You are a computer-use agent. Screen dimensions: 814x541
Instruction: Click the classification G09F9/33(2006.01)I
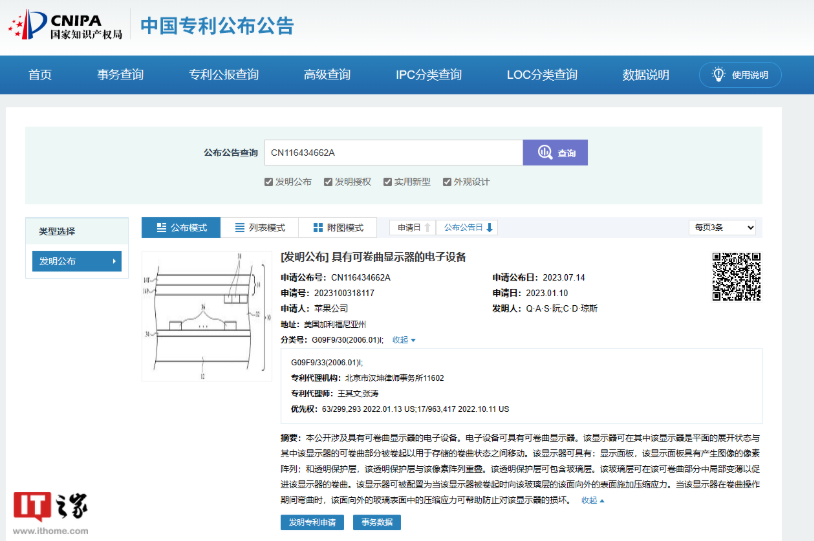click(x=327, y=362)
